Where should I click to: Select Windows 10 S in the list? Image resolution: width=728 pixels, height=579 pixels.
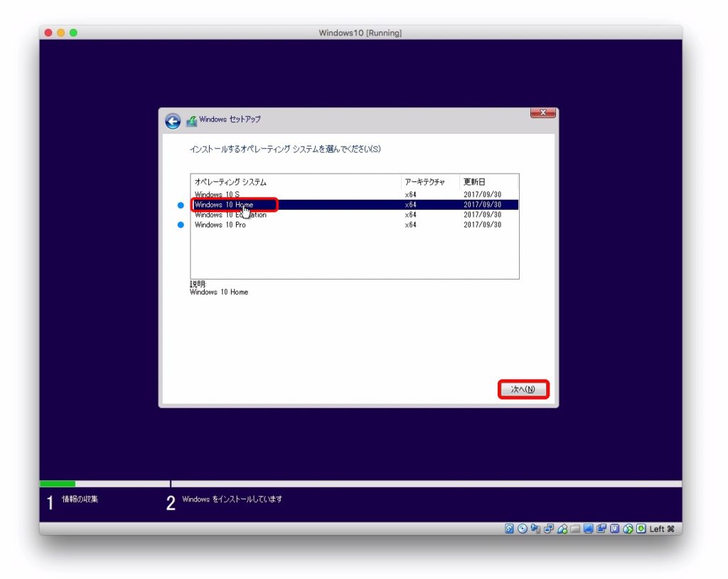(x=355, y=194)
